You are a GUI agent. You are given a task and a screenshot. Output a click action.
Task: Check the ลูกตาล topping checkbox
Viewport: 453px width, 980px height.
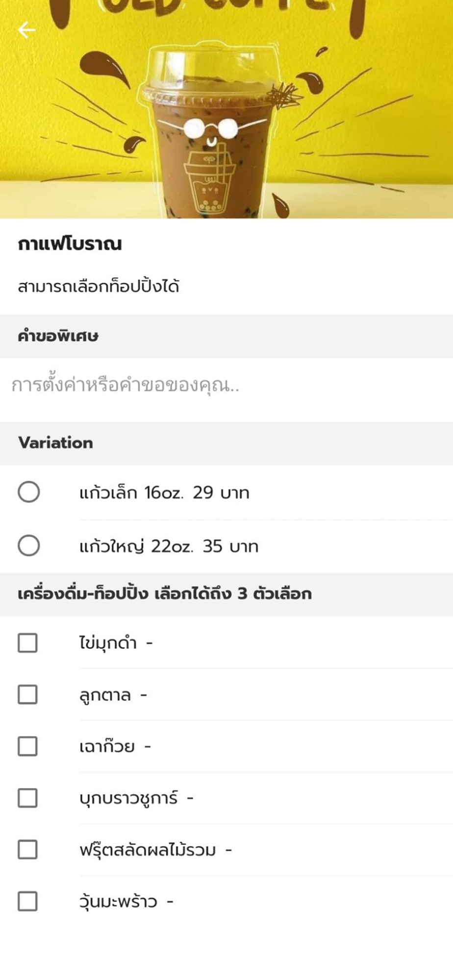[27, 694]
